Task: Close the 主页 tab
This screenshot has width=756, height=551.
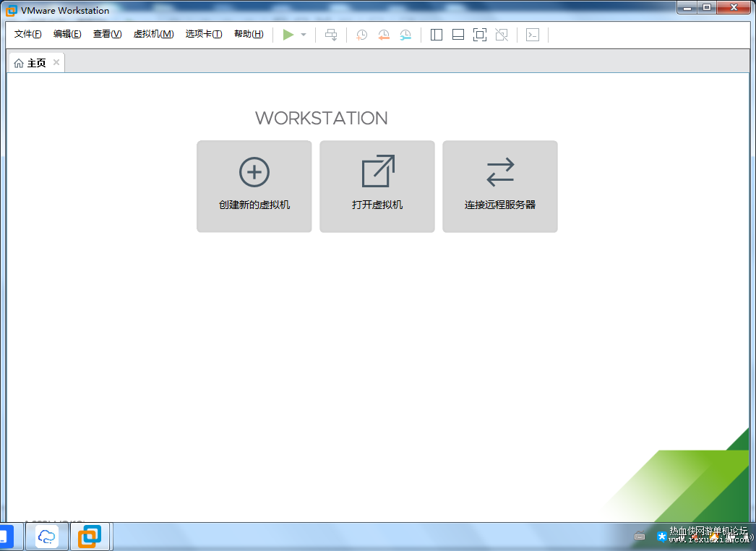Action: tap(56, 62)
